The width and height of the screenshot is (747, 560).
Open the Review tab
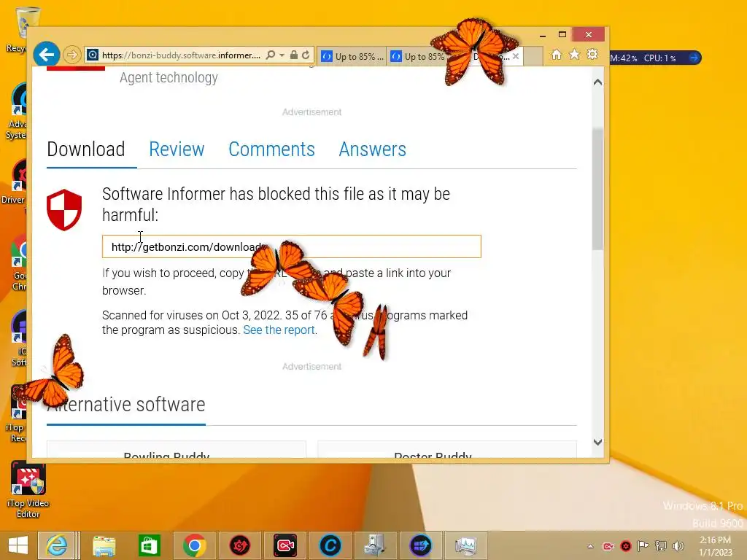click(177, 149)
